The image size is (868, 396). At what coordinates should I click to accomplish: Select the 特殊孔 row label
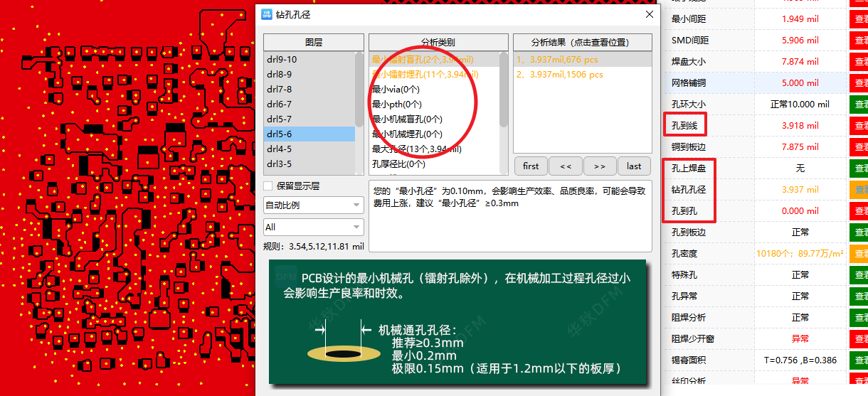point(684,275)
